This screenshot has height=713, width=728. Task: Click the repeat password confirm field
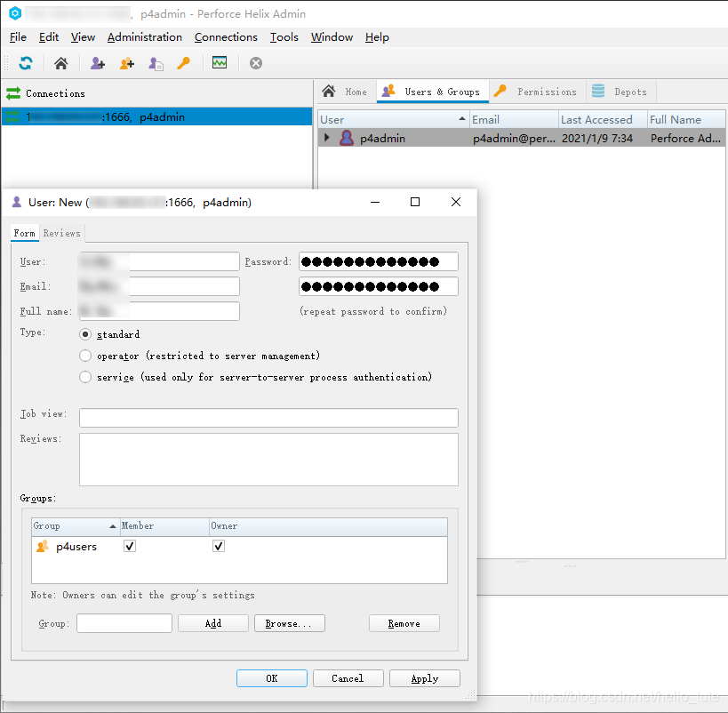379,286
